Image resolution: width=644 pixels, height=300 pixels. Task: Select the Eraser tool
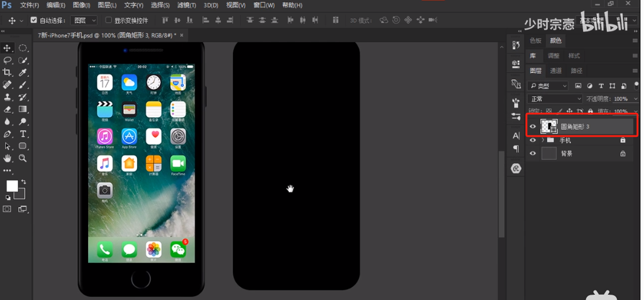pyautogui.click(x=7, y=109)
